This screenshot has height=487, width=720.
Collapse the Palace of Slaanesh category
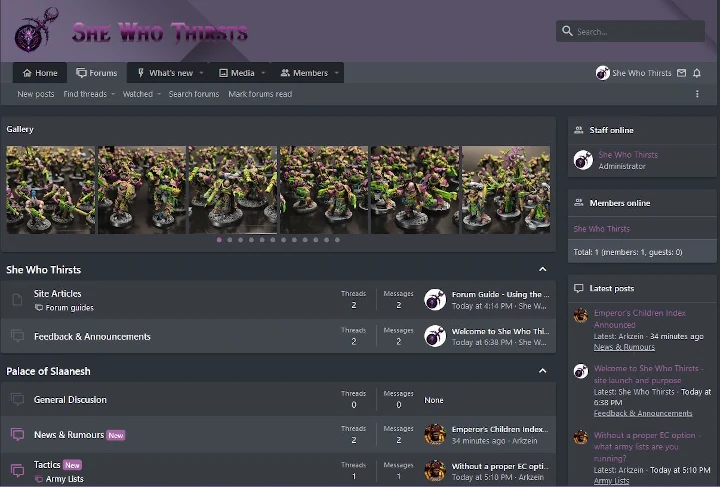pos(543,371)
